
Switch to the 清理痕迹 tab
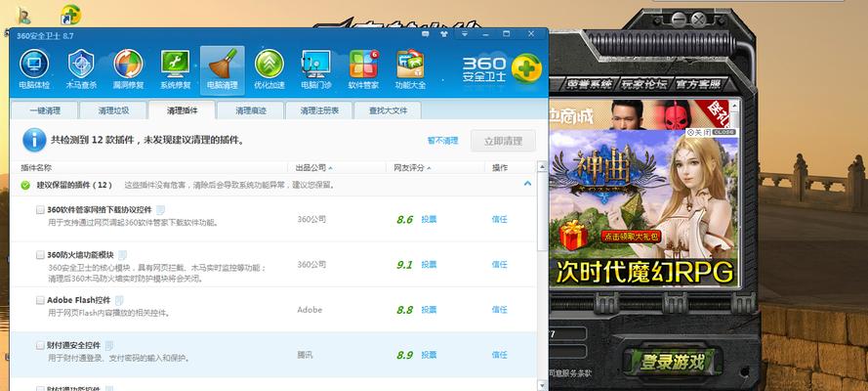tap(251, 110)
